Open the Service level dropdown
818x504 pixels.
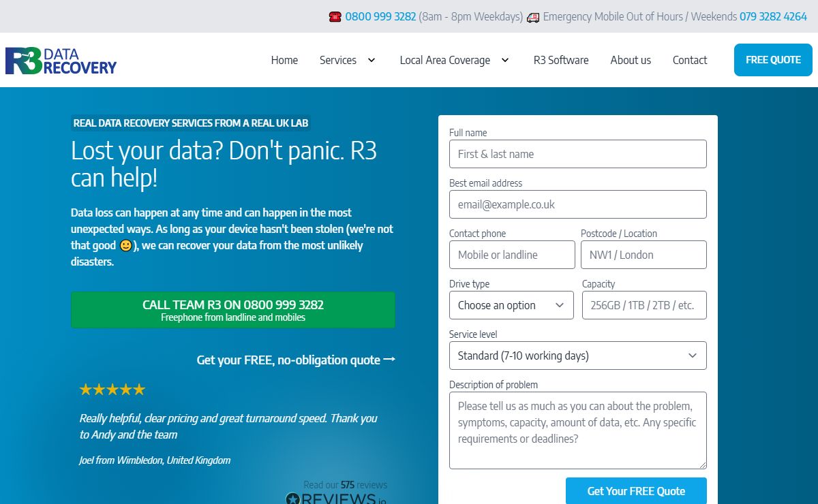click(577, 356)
